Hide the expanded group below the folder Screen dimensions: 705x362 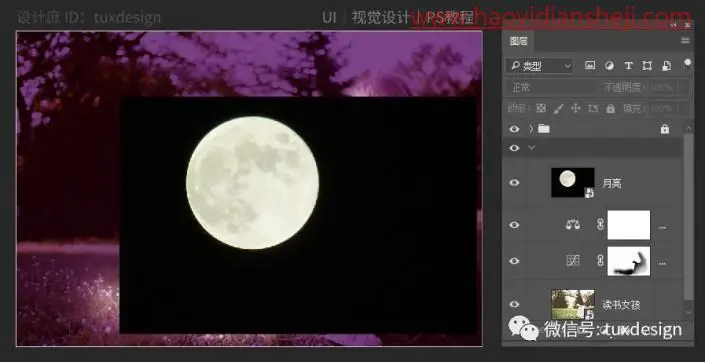coord(514,148)
